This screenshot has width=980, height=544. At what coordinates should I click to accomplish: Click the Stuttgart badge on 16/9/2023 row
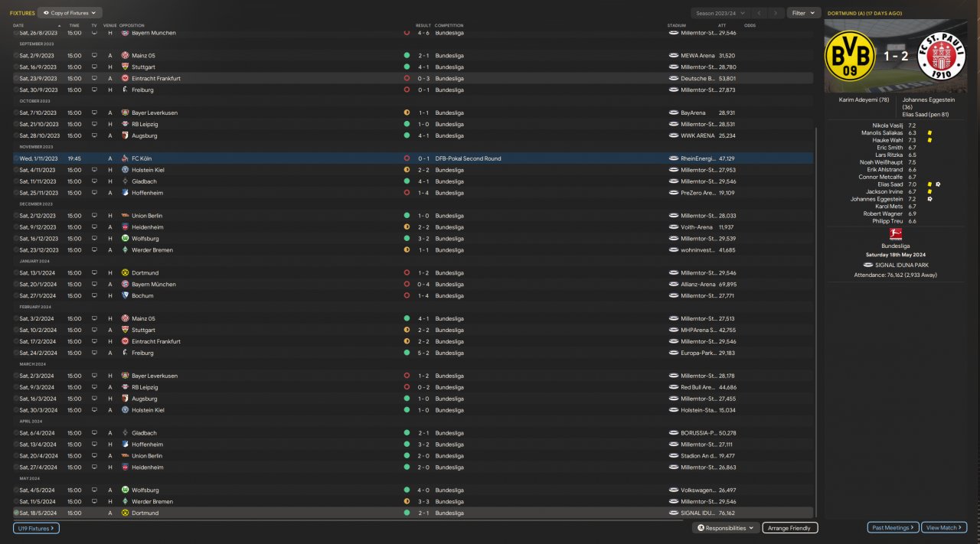[x=125, y=67]
